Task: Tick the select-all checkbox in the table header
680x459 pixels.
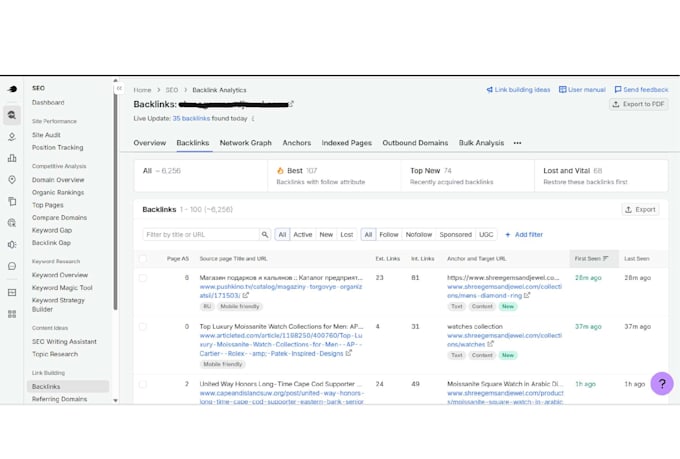Action: pyautogui.click(x=143, y=259)
